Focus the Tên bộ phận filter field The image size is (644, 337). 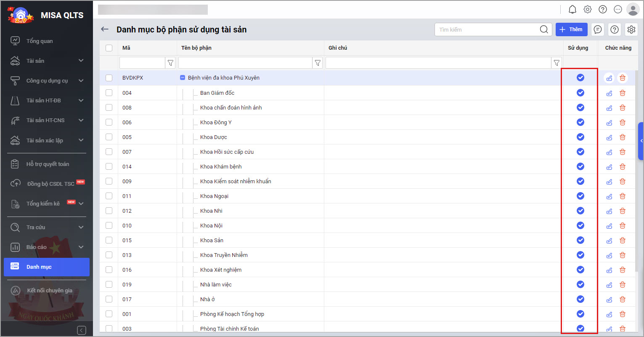245,63
